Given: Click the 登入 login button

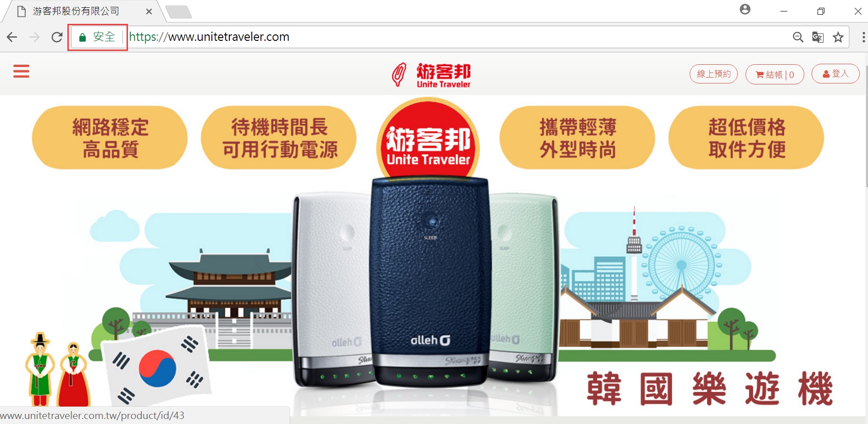Looking at the screenshot, I should point(835,73).
